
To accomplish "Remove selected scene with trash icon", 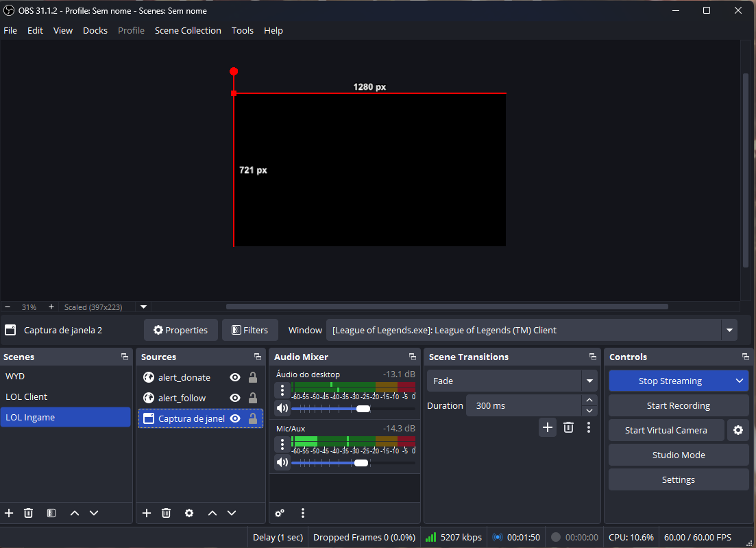I will point(29,513).
